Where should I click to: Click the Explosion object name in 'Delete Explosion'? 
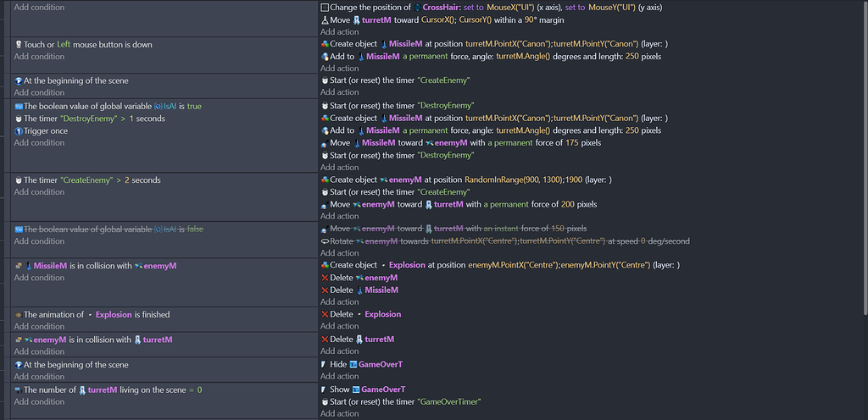383,314
